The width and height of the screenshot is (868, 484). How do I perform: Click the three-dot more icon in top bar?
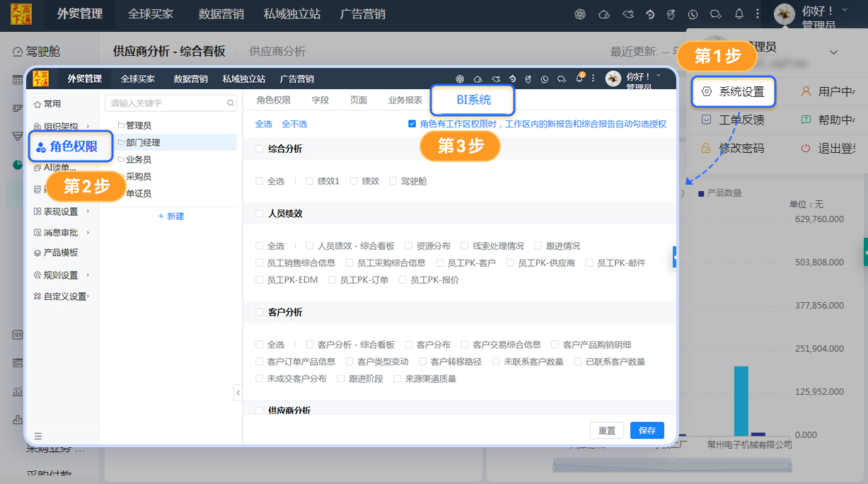click(758, 14)
